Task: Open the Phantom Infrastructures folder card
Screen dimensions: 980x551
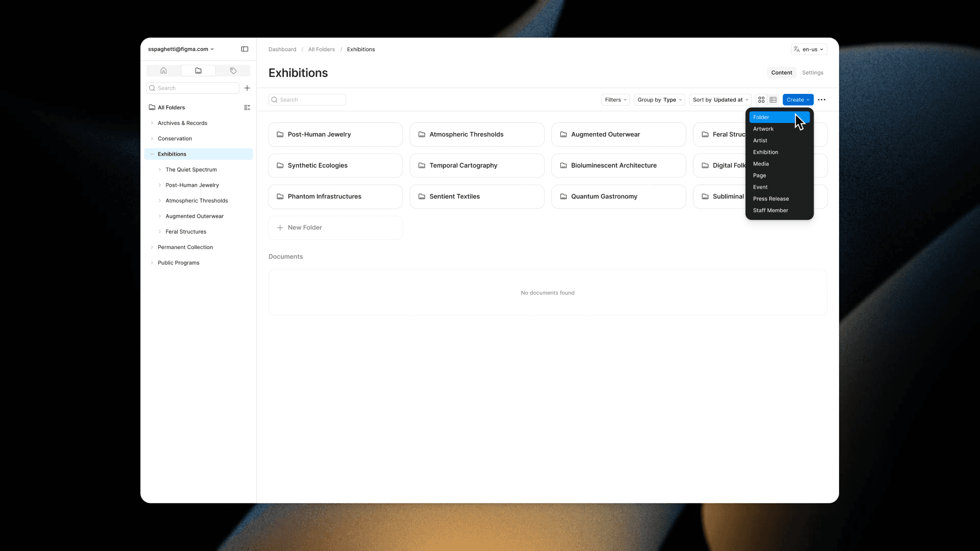Action: [335, 197]
